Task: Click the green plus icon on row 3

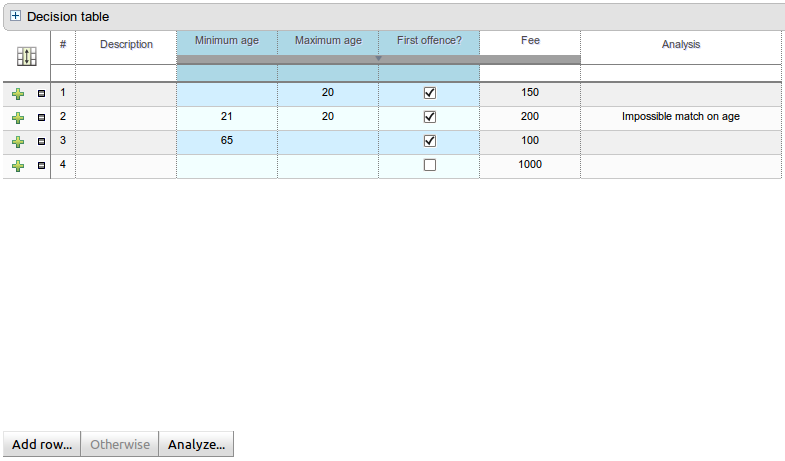Action: tap(18, 142)
